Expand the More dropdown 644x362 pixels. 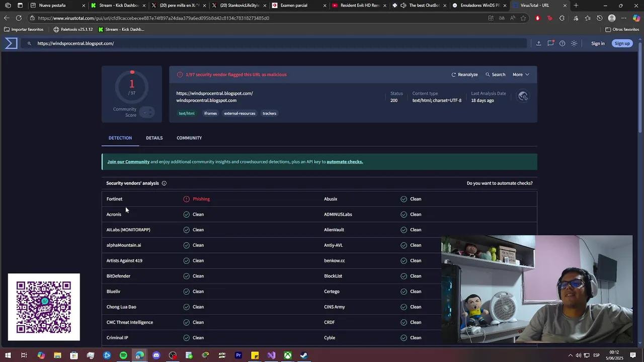tap(521, 74)
